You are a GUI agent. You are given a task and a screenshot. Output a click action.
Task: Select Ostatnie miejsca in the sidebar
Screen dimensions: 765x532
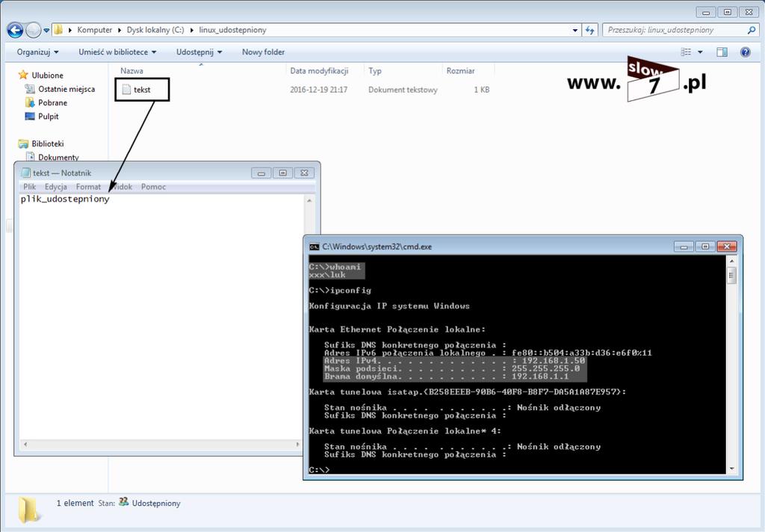click(x=66, y=89)
